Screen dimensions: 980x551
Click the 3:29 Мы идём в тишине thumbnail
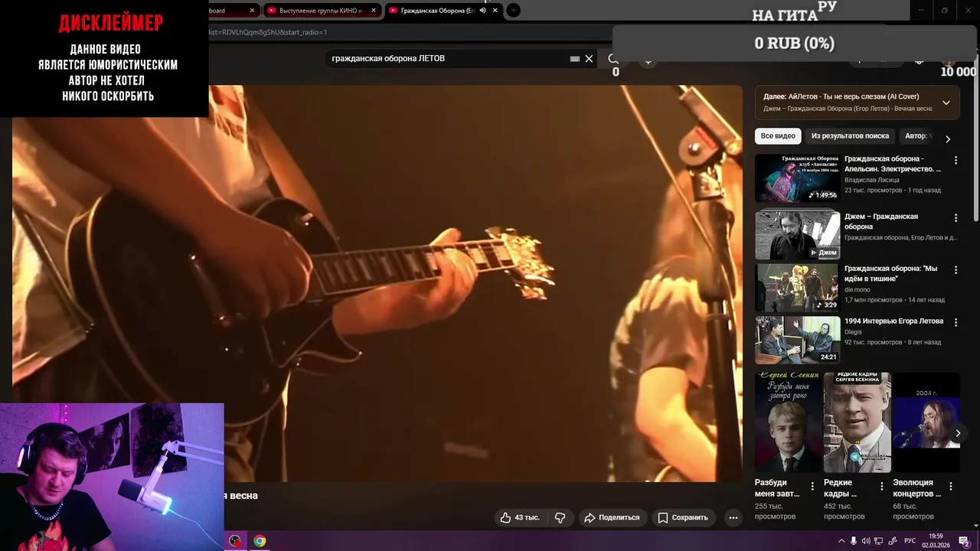(x=797, y=288)
